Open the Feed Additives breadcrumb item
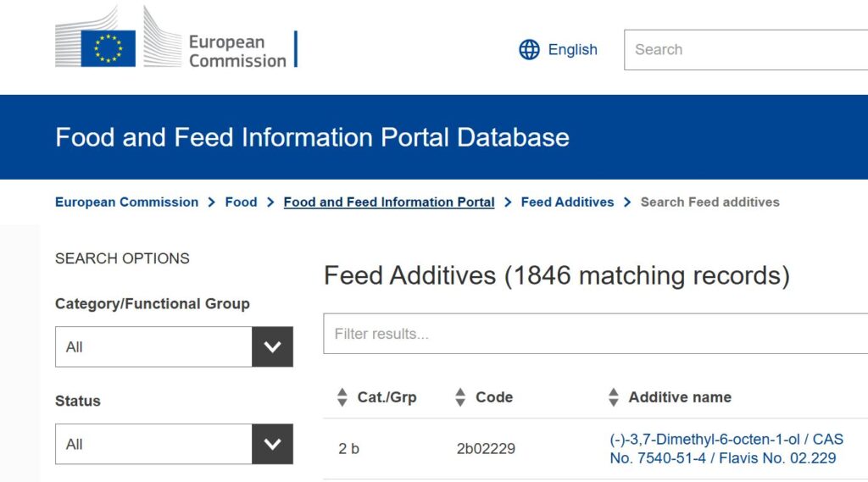Screen dimensions: 868x482 point(567,202)
